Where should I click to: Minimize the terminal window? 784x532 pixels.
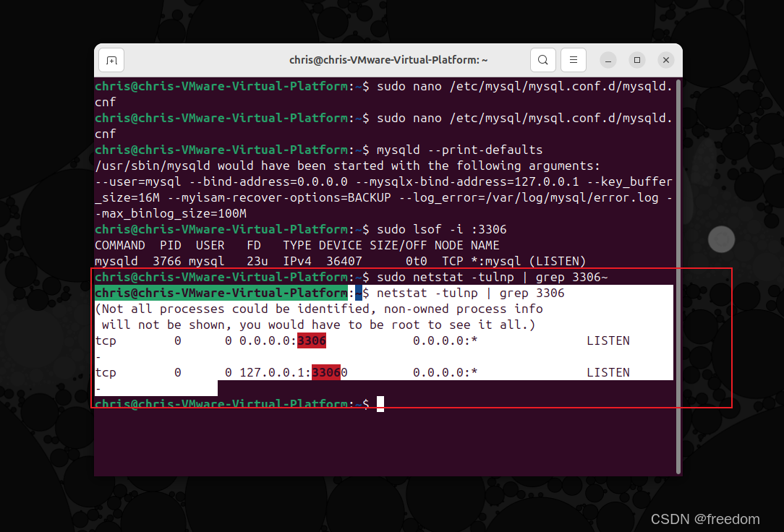click(x=608, y=61)
